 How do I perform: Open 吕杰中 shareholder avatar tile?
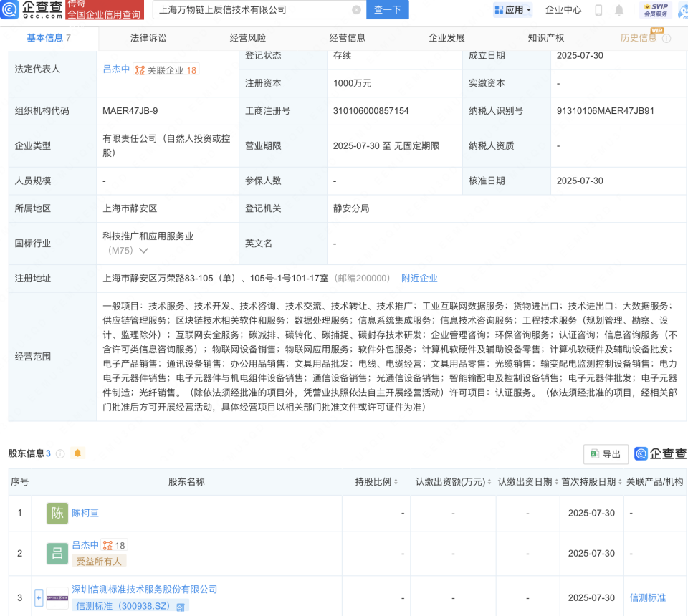click(57, 553)
